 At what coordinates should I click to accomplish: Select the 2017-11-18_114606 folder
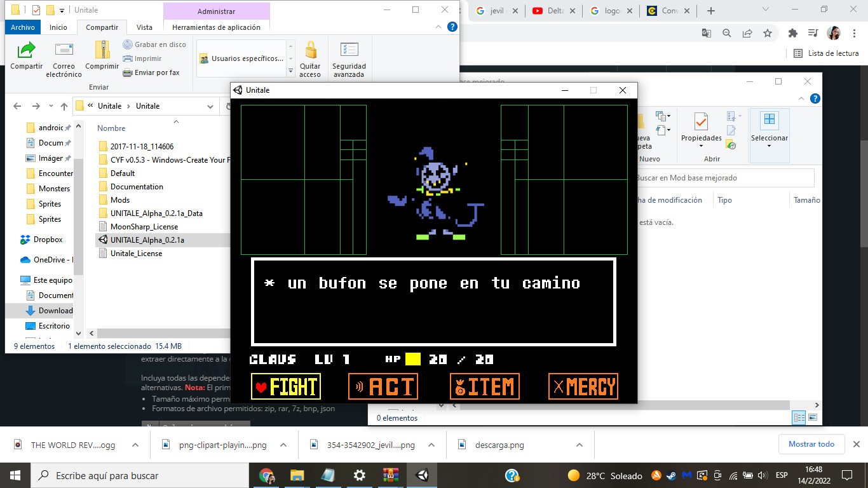[x=142, y=146]
